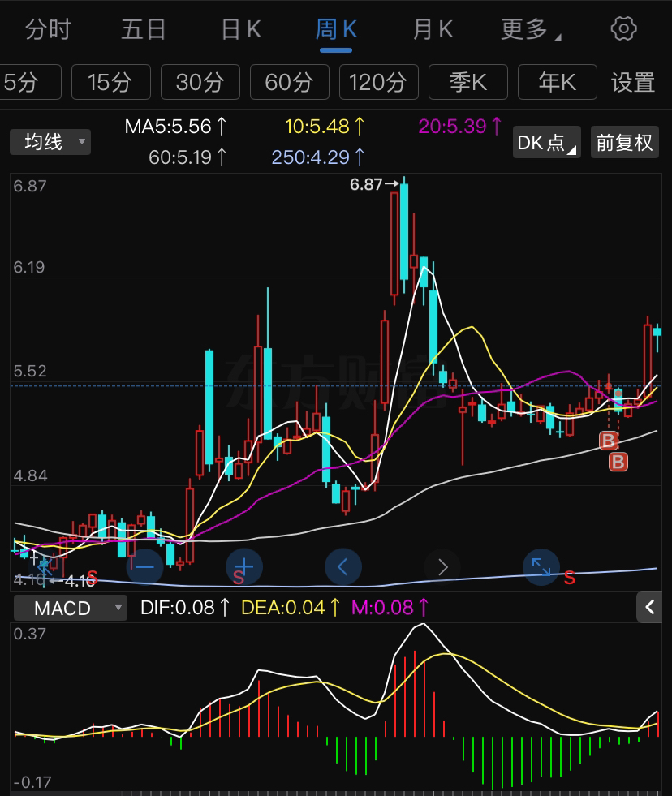The image size is (672, 796).
Task: Move chart left with back arrow
Action: tap(343, 567)
